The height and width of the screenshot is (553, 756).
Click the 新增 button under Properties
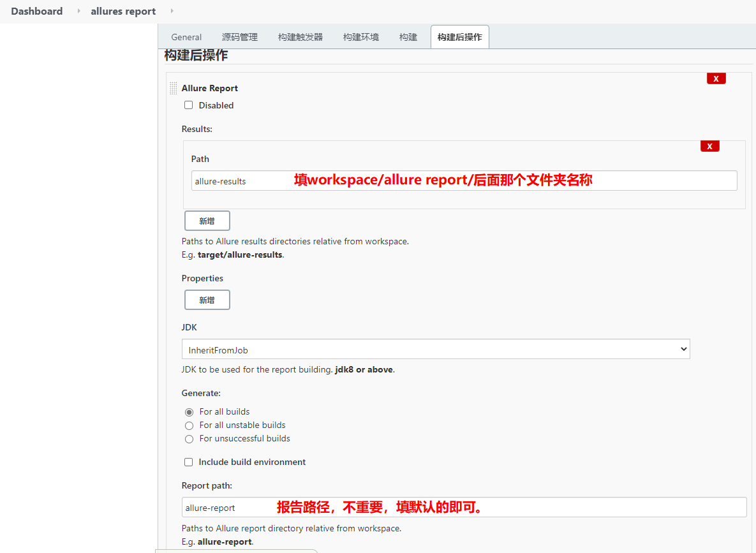(x=207, y=300)
